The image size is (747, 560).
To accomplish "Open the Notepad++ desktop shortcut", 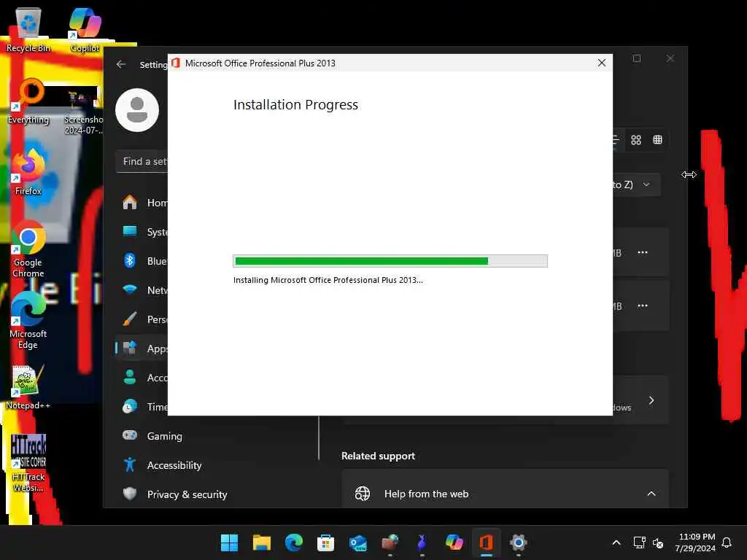I will click(28, 386).
